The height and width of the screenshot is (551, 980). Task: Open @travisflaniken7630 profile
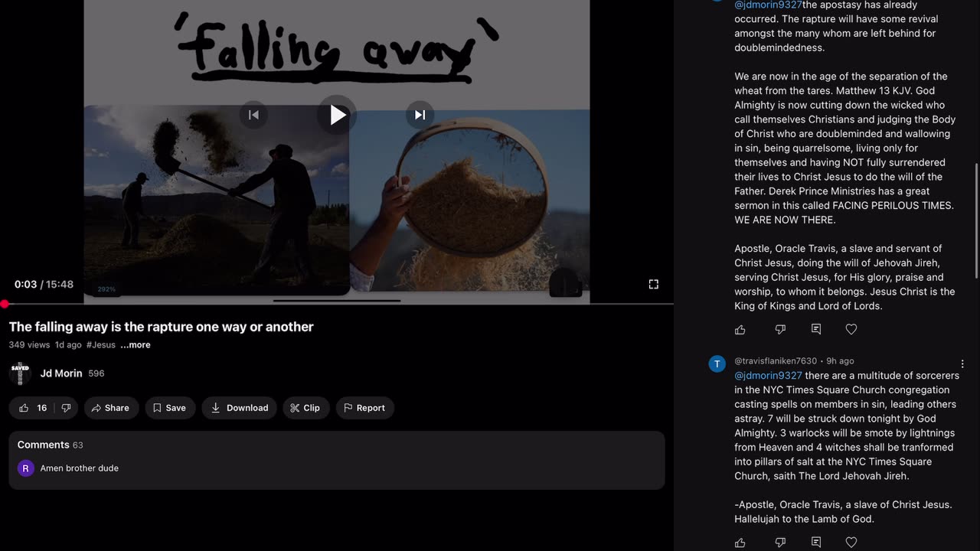(x=776, y=361)
